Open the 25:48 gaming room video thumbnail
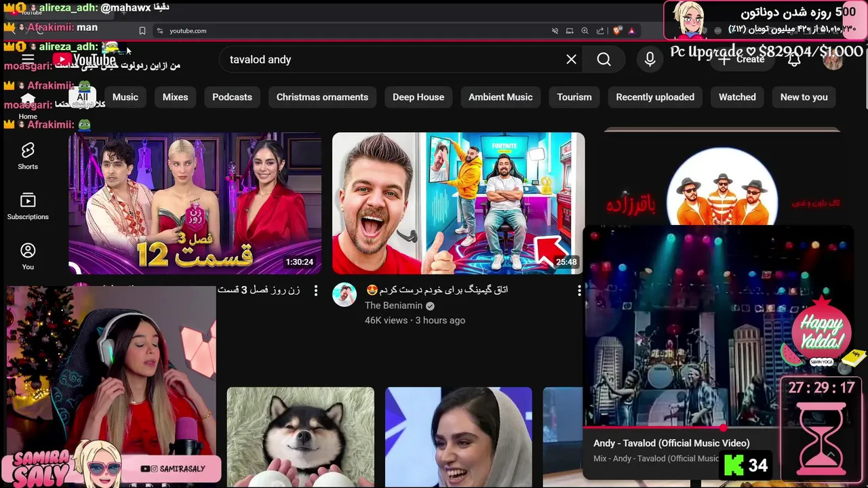This screenshot has height=488, width=868. click(x=458, y=203)
